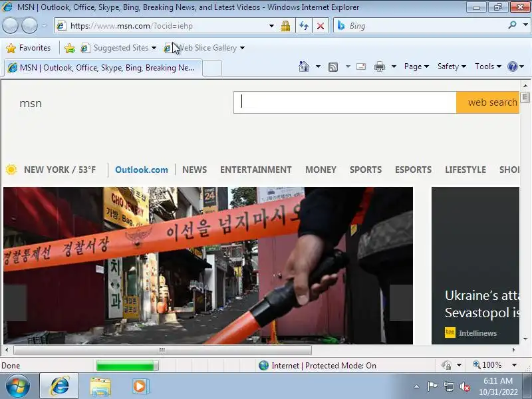Click the Action Center flag icon
This screenshot has height=399, width=532.
pos(432,386)
